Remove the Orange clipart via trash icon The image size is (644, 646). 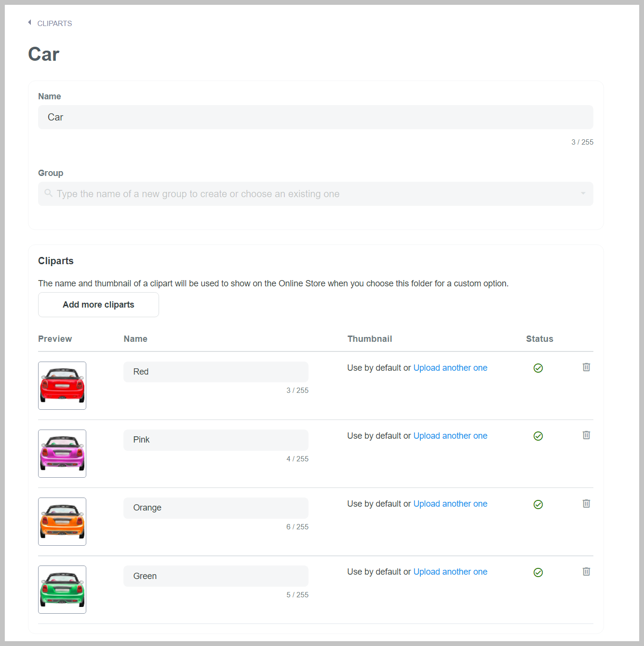click(586, 504)
